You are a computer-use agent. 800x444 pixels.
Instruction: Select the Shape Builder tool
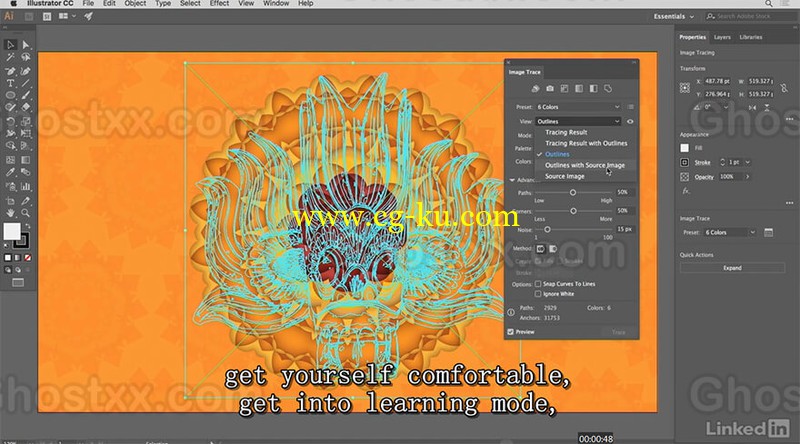10,146
